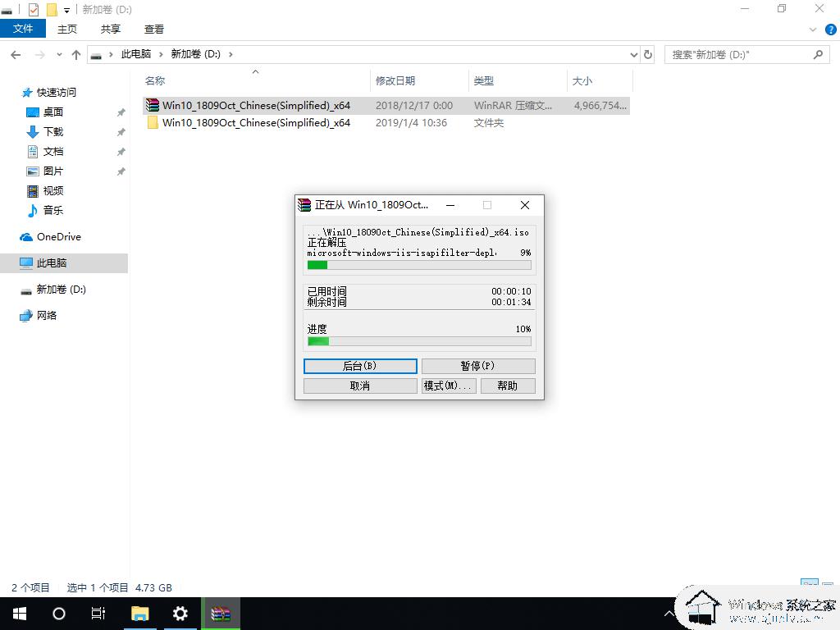Click the pin icon next to 桌面
The image size is (840, 630).
pyautogui.click(x=121, y=112)
